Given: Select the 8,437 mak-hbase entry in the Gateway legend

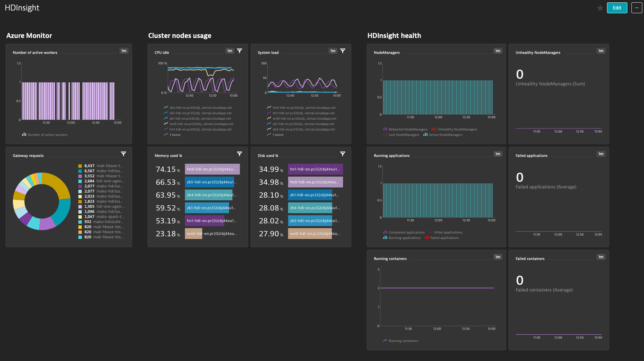Looking at the screenshot, I should [101, 166].
